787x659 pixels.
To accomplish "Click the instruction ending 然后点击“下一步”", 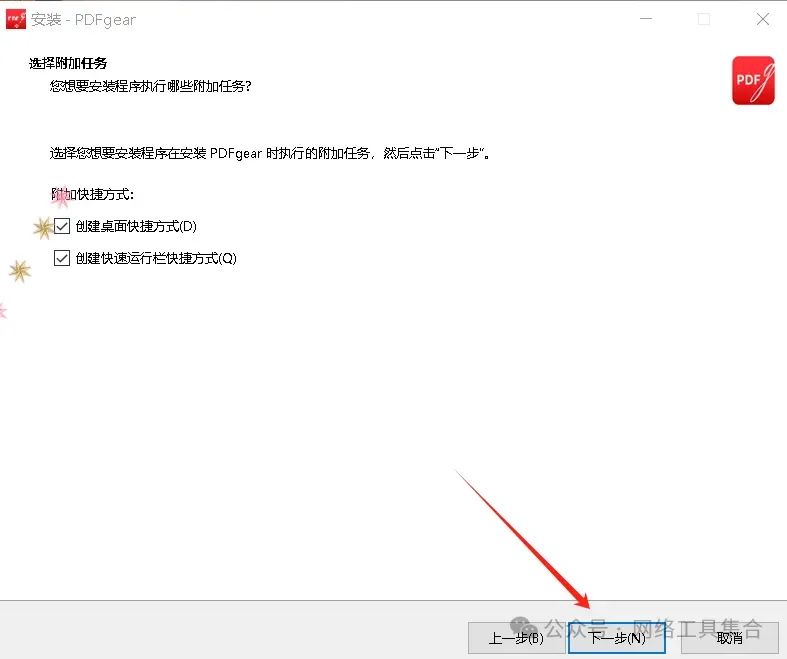I will click(270, 153).
